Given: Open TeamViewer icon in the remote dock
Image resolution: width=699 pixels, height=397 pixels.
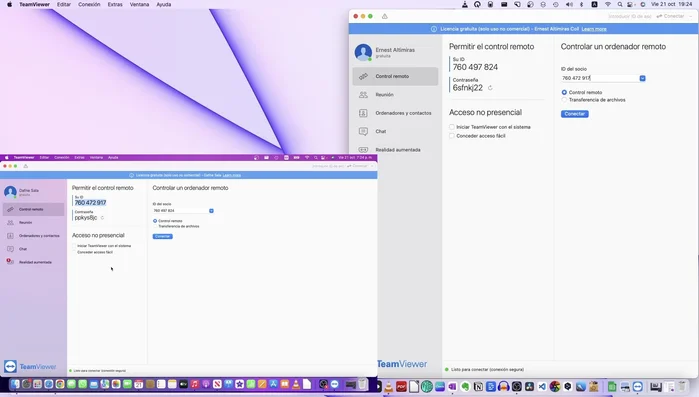Looking at the screenshot, I should pos(334,384).
